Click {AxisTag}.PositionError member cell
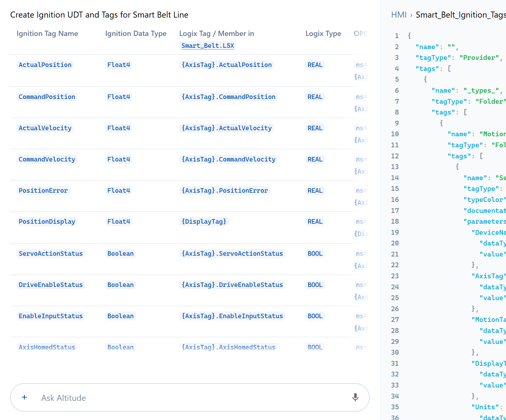This screenshot has width=506, height=420. (225, 191)
